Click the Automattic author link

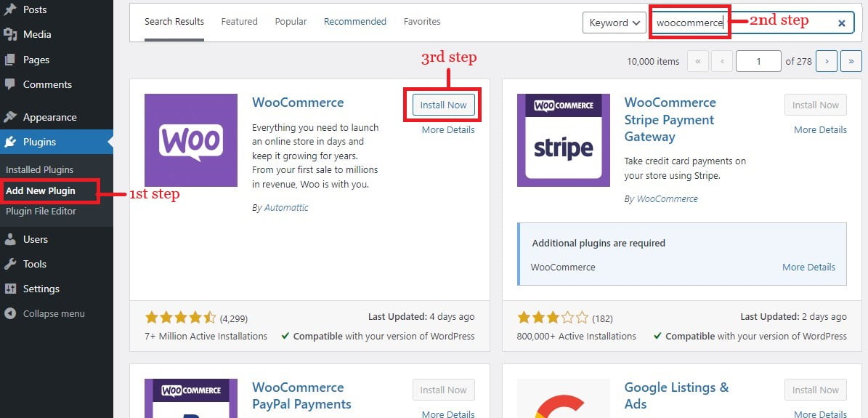click(286, 207)
